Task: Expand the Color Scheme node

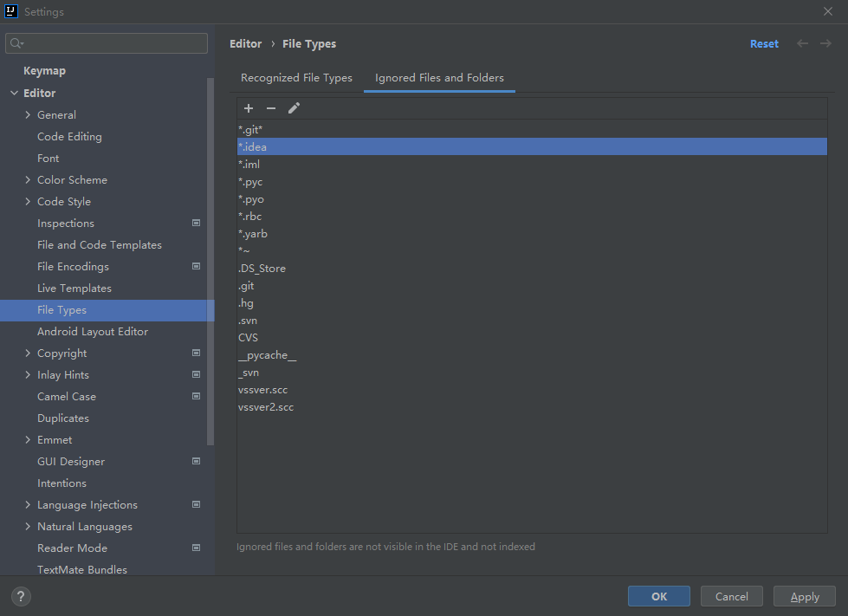Action: [29, 180]
